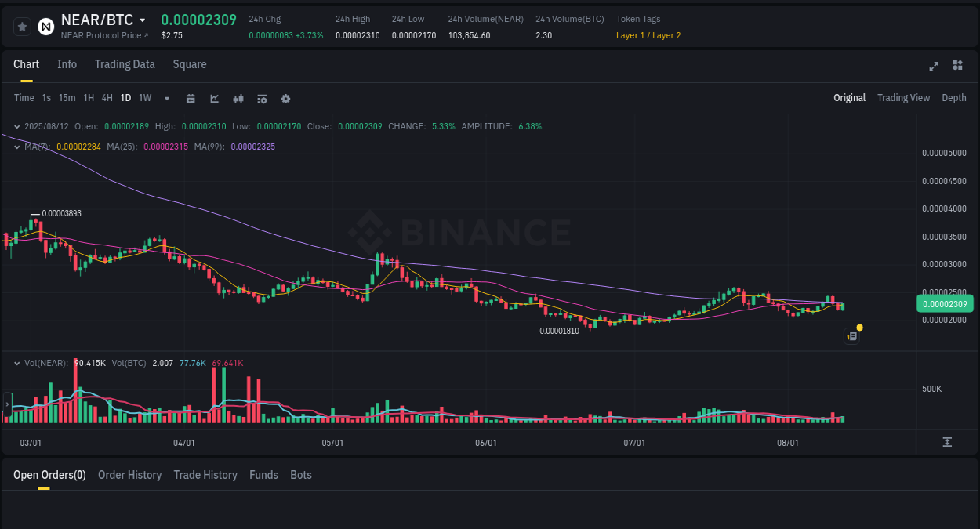Select the 4H timeframe

click(107, 98)
